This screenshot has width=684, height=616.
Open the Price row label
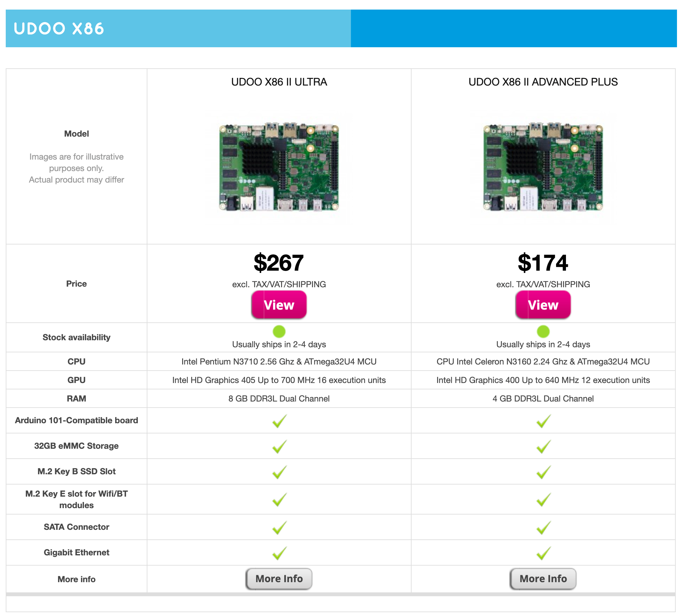coord(76,284)
